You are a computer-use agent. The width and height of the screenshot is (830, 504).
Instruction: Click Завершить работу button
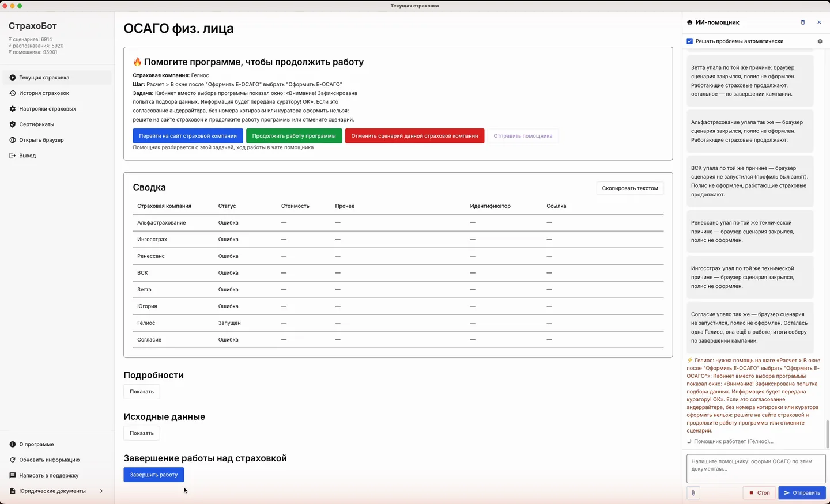(x=154, y=475)
